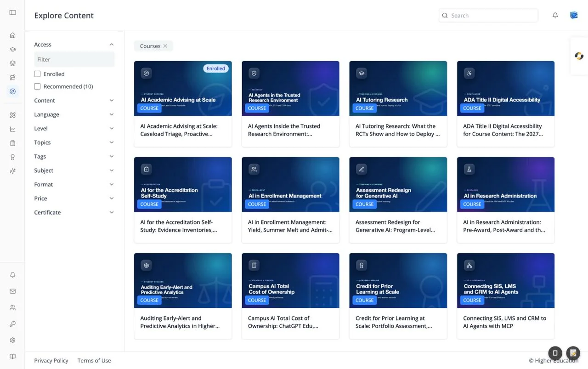This screenshot has height=369, width=588.
Task: Expand the Content filter section
Action: (74, 101)
